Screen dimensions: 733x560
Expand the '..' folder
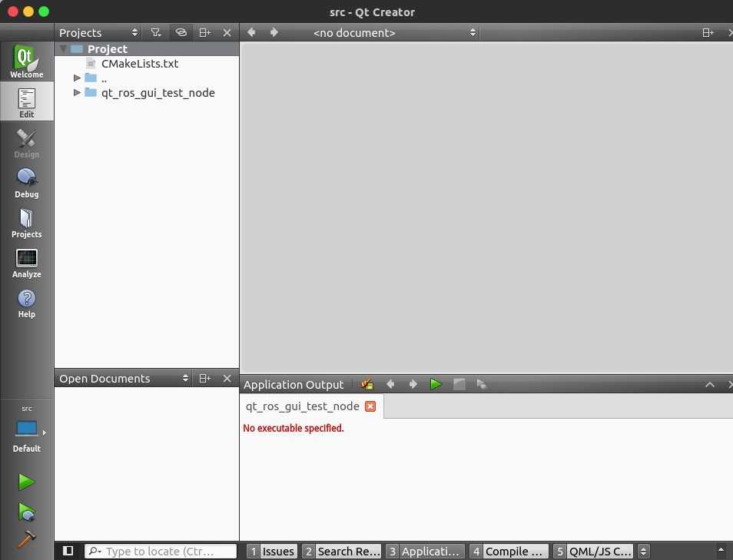tap(77, 78)
